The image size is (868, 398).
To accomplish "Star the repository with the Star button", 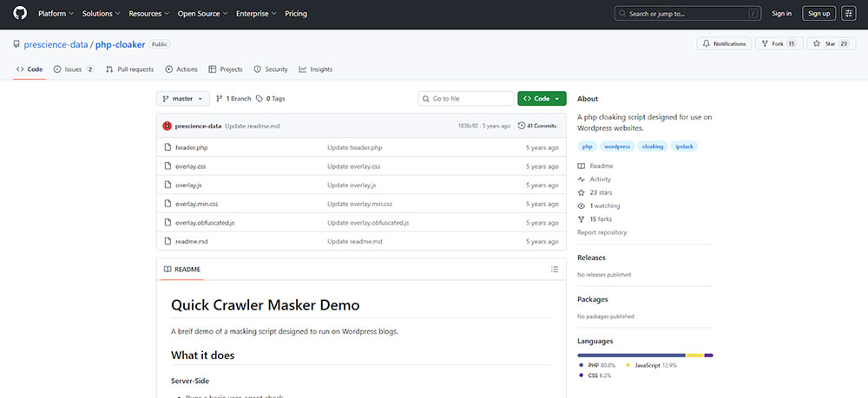I will click(x=831, y=43).
